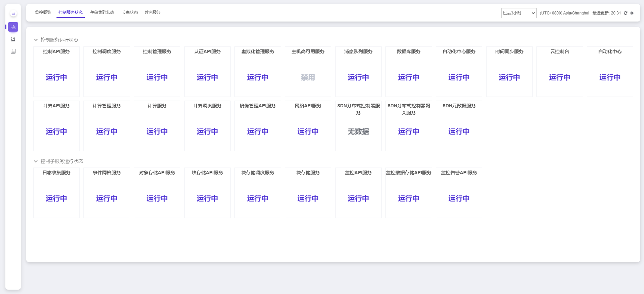Image resolution: width=644 pixels, height=294 pixels.
Task: Collapse the 控制子服务运行状态 section
Action: tap(36, 161)
